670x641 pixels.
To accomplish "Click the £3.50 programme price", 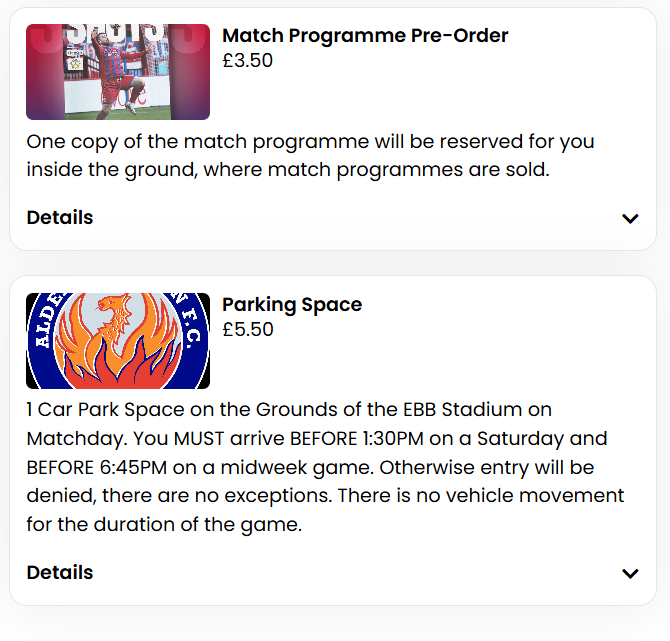I will point(248,60).
